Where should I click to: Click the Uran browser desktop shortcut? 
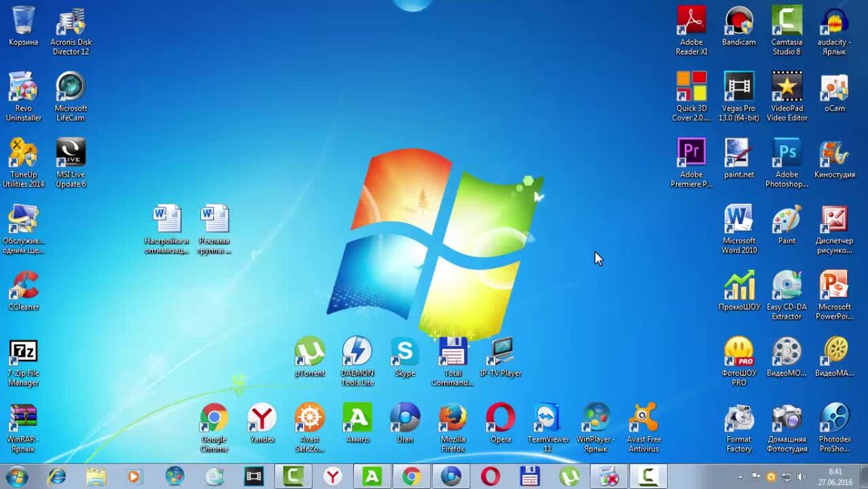[x=404, y=418]
